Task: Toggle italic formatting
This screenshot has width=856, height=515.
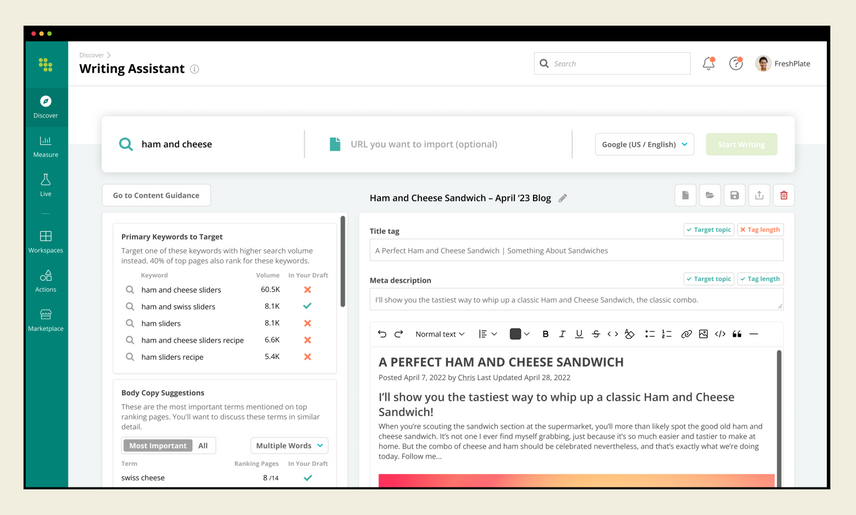Action: point(562,334)
